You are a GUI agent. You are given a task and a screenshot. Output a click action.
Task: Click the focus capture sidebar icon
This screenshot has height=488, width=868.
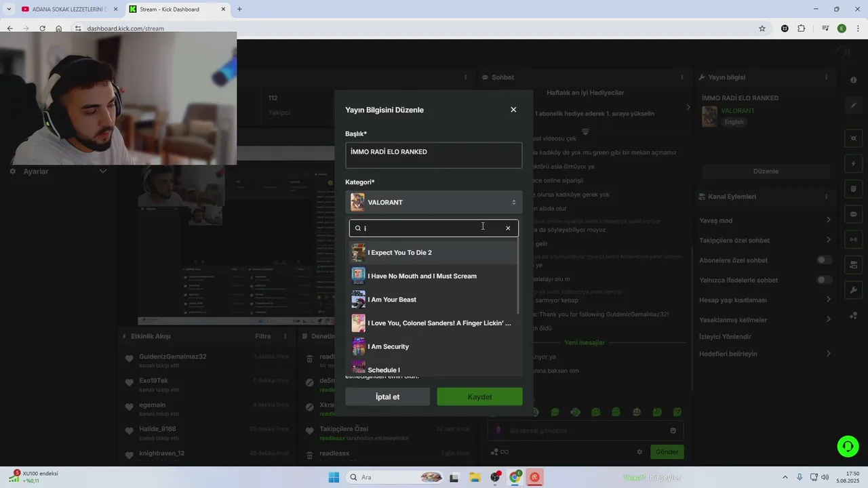854,138
